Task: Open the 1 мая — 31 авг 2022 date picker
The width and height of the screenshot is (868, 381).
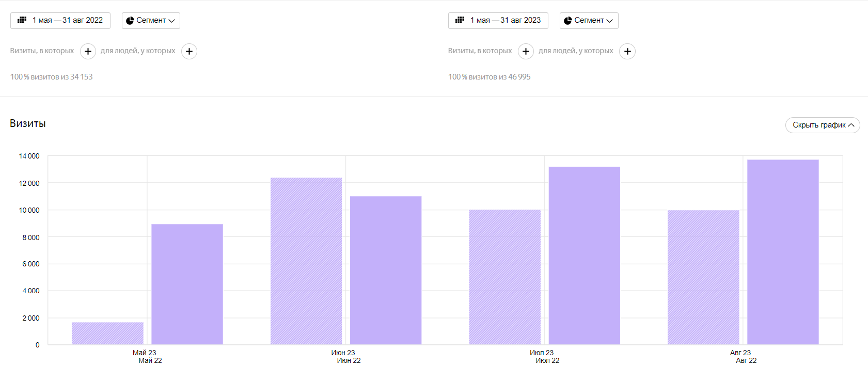Action: point(60,21)
